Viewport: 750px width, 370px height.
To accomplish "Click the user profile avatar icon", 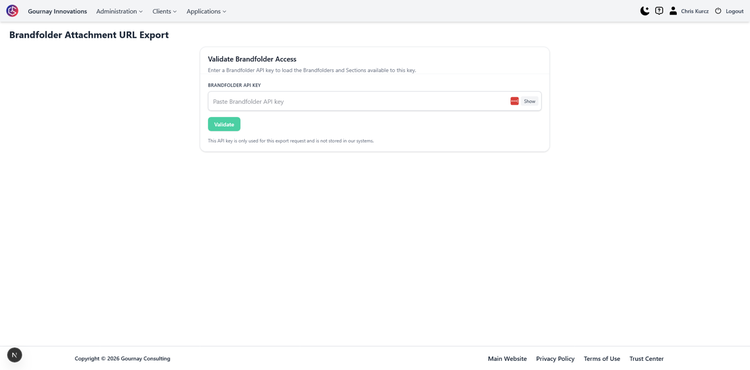I will (673, 11).
